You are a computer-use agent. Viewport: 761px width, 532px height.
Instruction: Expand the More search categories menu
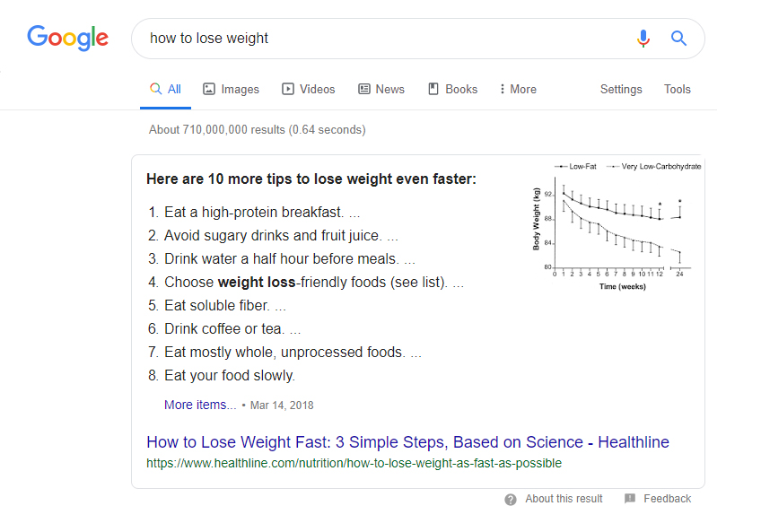(519, 90)
